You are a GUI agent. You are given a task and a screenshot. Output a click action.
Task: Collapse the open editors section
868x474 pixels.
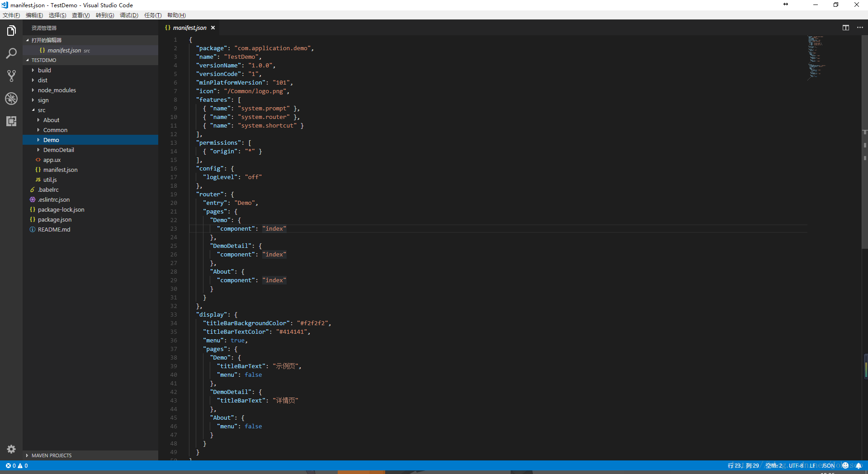(x=90, y=40)
